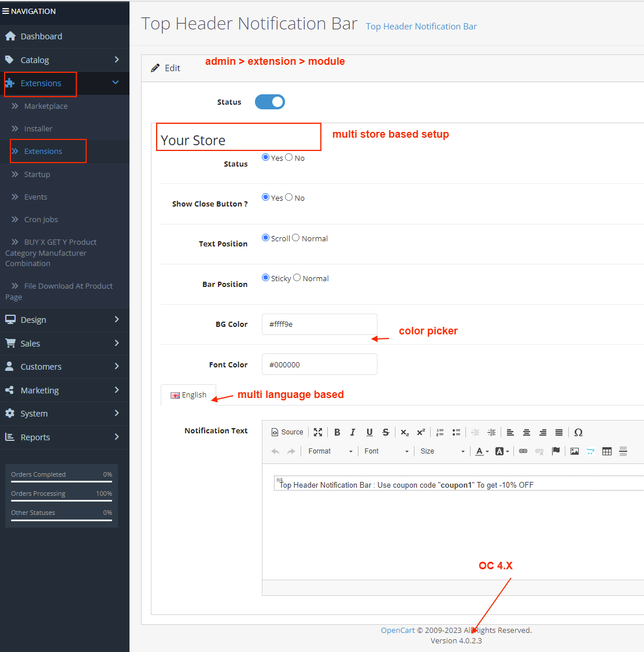Click the Source button in the editor

(287, 432)
